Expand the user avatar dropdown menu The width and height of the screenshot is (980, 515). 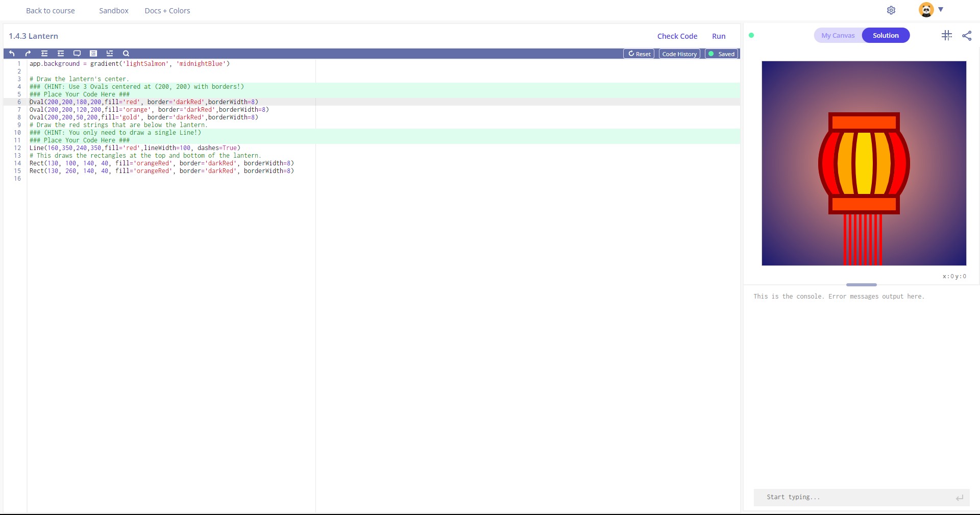940,10
